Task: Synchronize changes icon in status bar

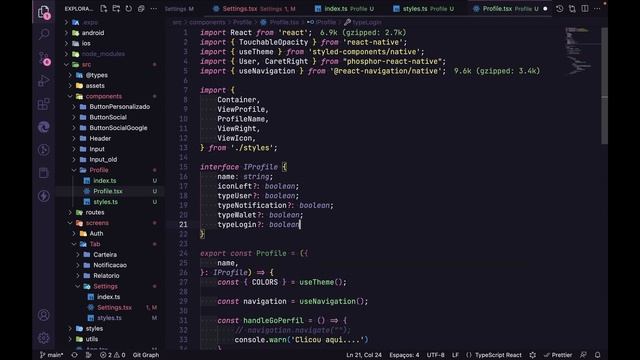Action: (74, 355)
